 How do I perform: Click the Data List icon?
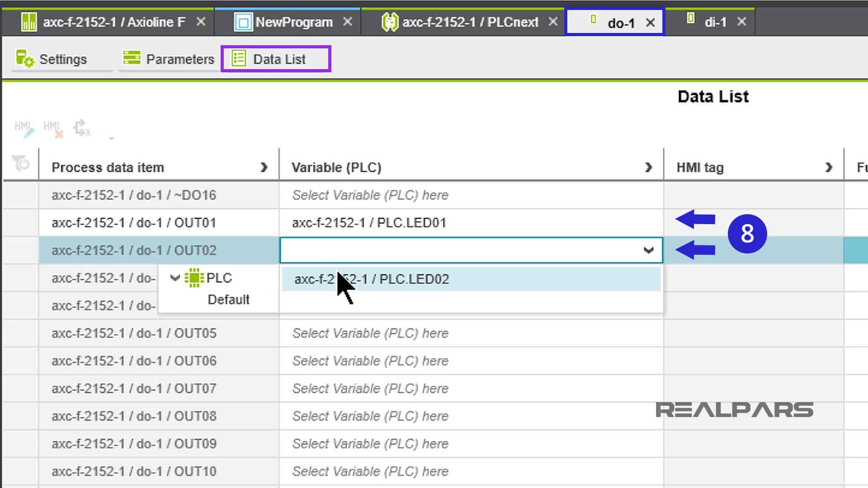pyautogui.click(x=239, y=58)
